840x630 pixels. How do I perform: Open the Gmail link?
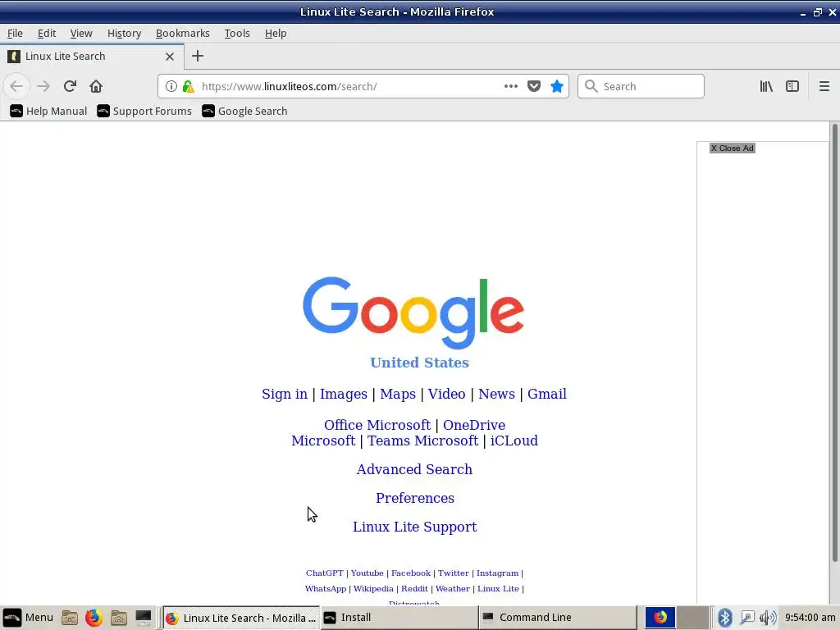[547, 394]
